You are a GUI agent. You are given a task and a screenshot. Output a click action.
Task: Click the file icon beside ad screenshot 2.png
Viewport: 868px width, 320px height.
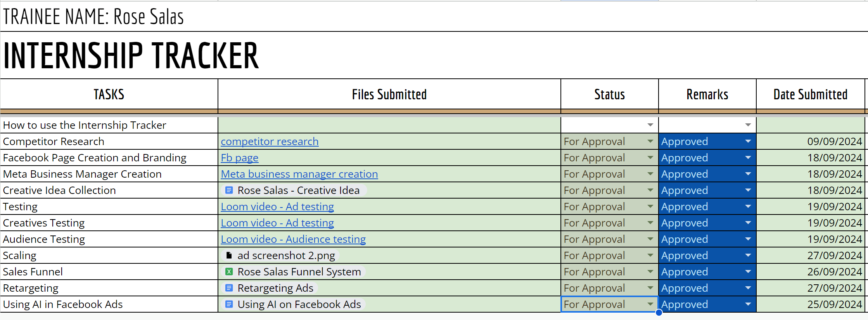coord(229,256)
